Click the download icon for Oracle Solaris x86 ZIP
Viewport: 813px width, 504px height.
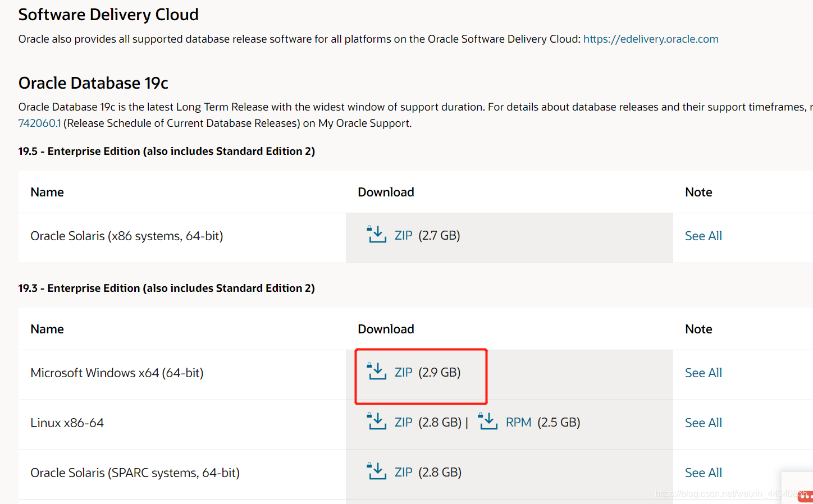point(376,235)
